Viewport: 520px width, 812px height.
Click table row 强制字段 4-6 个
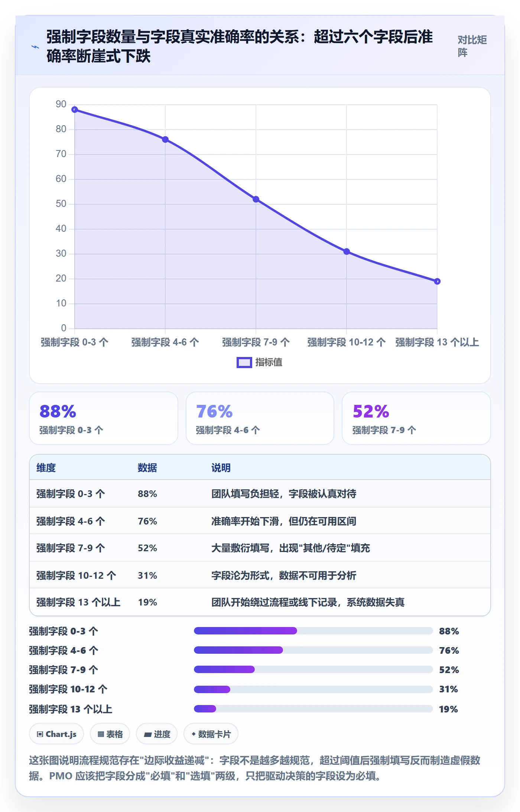[x=260, y=521]
